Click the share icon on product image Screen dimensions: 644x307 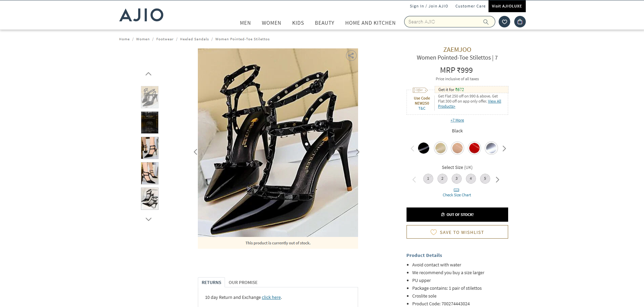(x=351, y=56)
